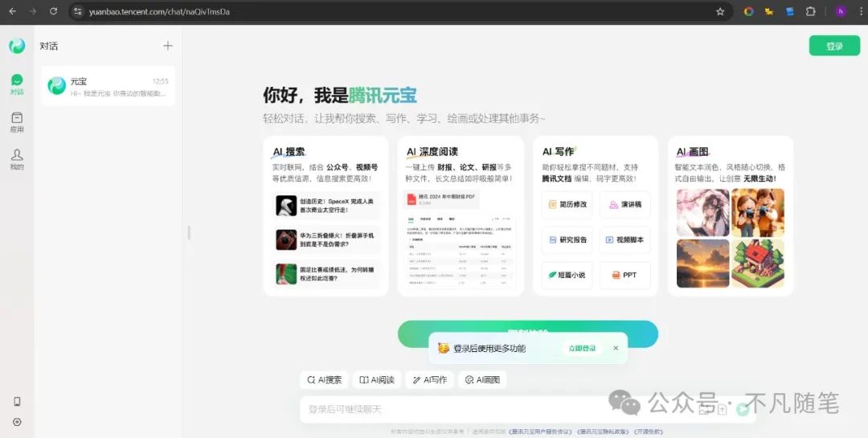
Task: Choose the 简历修改 writing template
Action: (567, 204)
